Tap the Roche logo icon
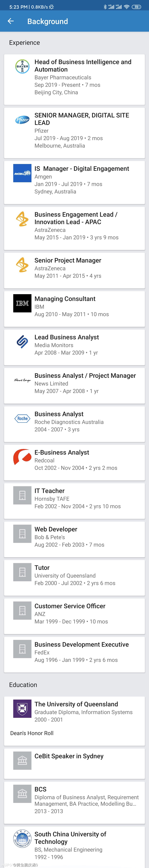This screenshot has height=868, width=149. point(22,419)
